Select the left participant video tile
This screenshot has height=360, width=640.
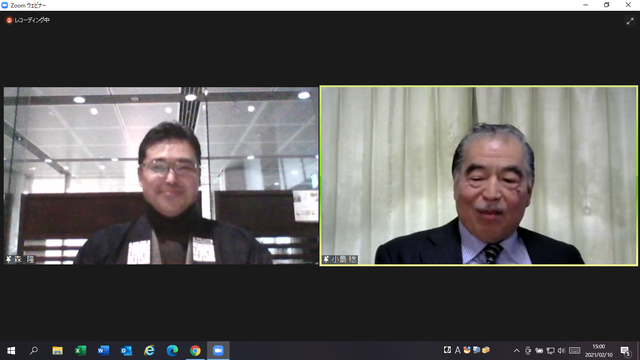click(161, 176)
